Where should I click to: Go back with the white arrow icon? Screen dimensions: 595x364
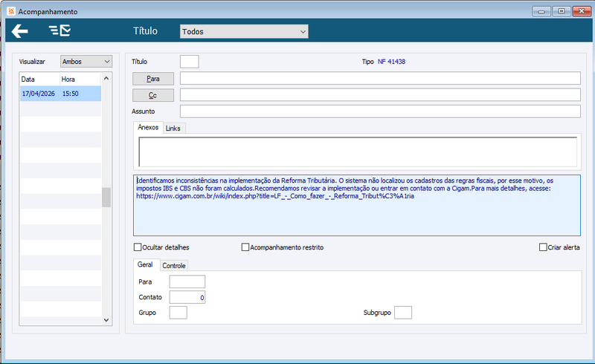[x=20, y=31]
